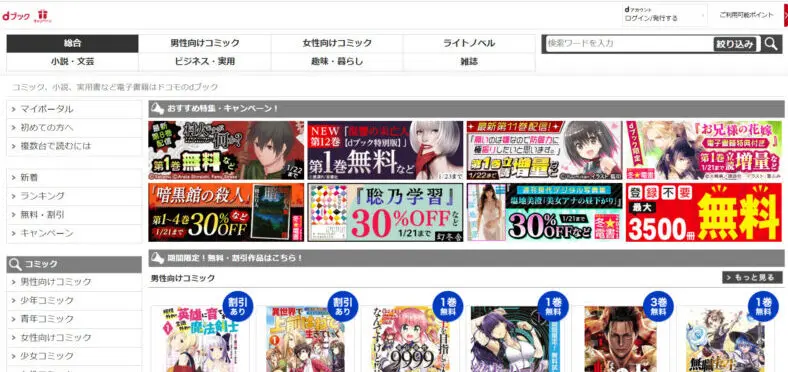Select 少年コミック in the sidebar
The image size is (788, 372).
tap(74, 300)
